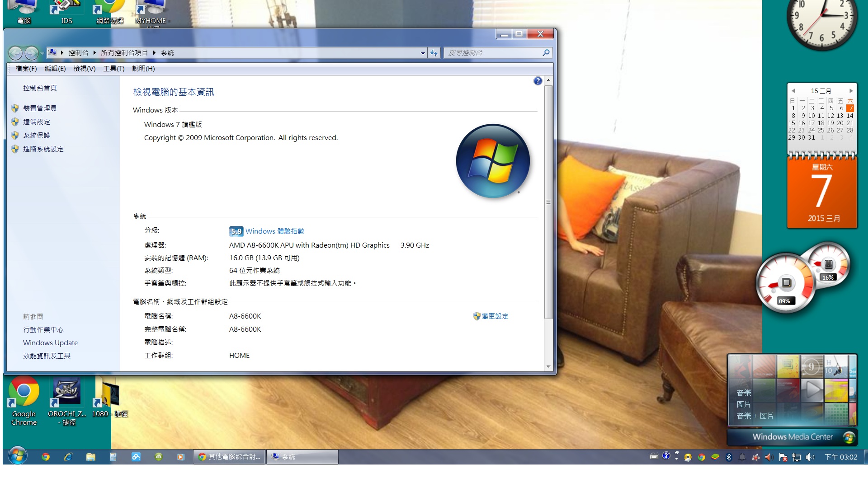The image size is (868, 488).
Task: Open the IDS desktop shortcut
Action: (66, 12)
